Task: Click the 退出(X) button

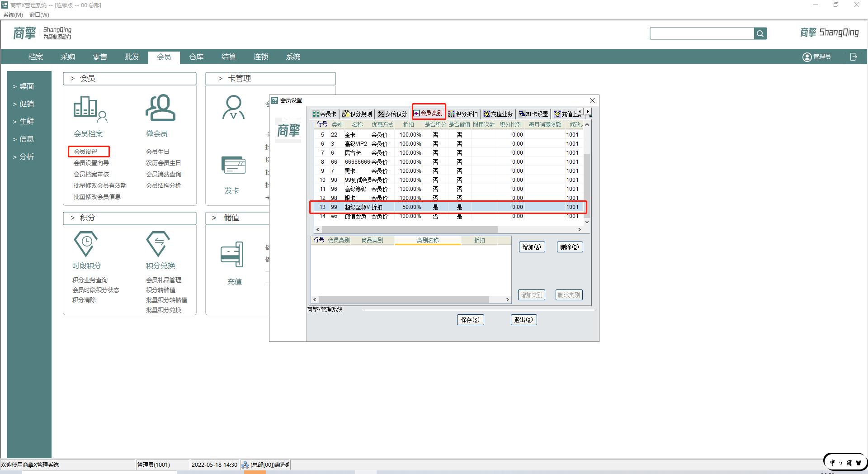Action: (524, 320)
